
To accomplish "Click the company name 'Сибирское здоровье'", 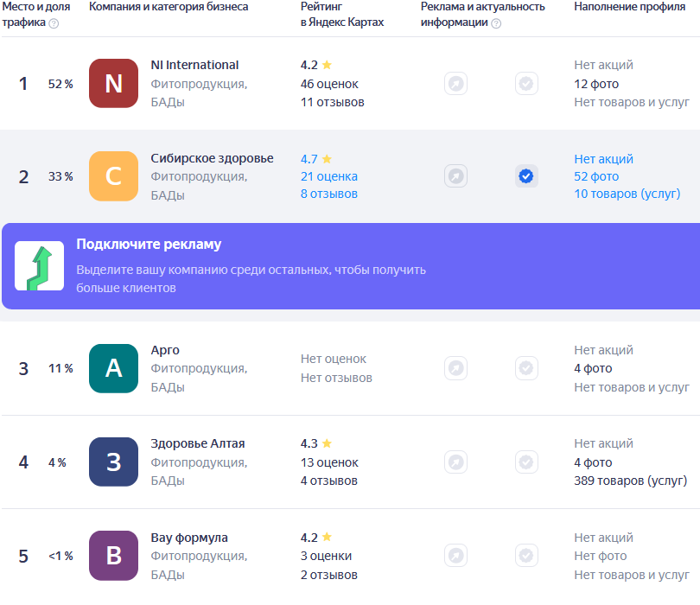I will (212, 158).
